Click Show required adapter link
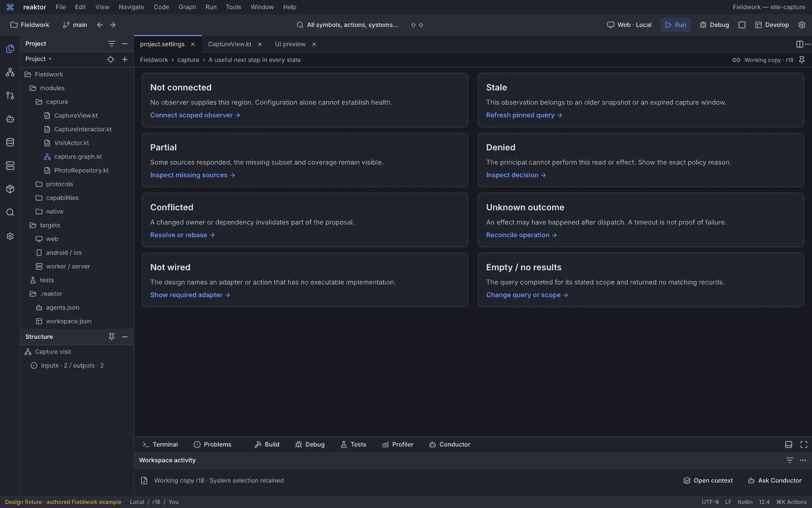The width and height of the screenshot is (812, 508). [x=190, y=295]
